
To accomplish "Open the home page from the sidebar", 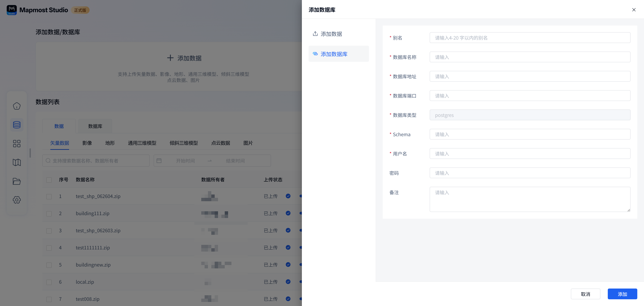I will pyautogui.click(x=16, y=106).
